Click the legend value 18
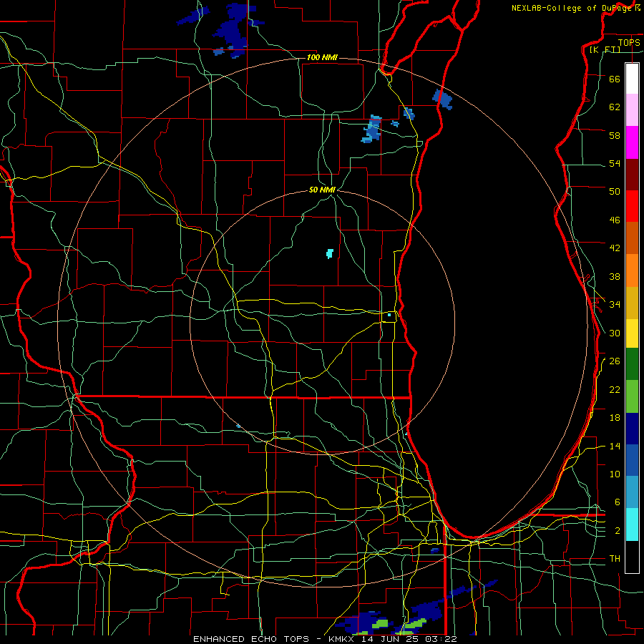This screenshot has height=644, width=644. pyautogui.click(x=615, y=418)
